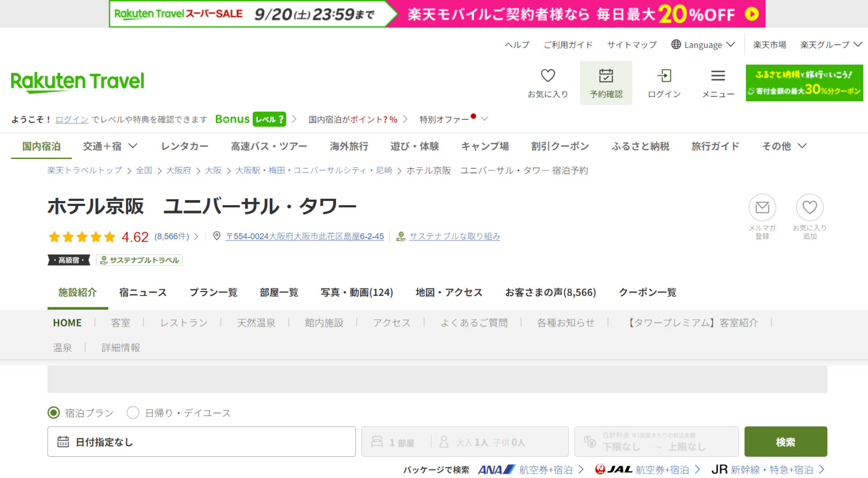Choose the 日帰り・デイユース option
This screenshot has height=478, width=868.
(x=132, y=412)
